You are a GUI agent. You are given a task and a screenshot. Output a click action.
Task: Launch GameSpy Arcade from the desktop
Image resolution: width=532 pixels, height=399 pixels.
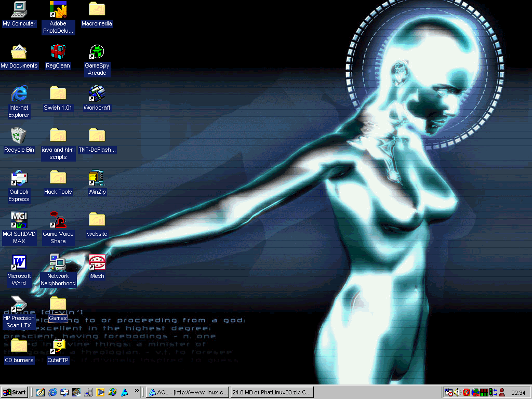[97, 52]
